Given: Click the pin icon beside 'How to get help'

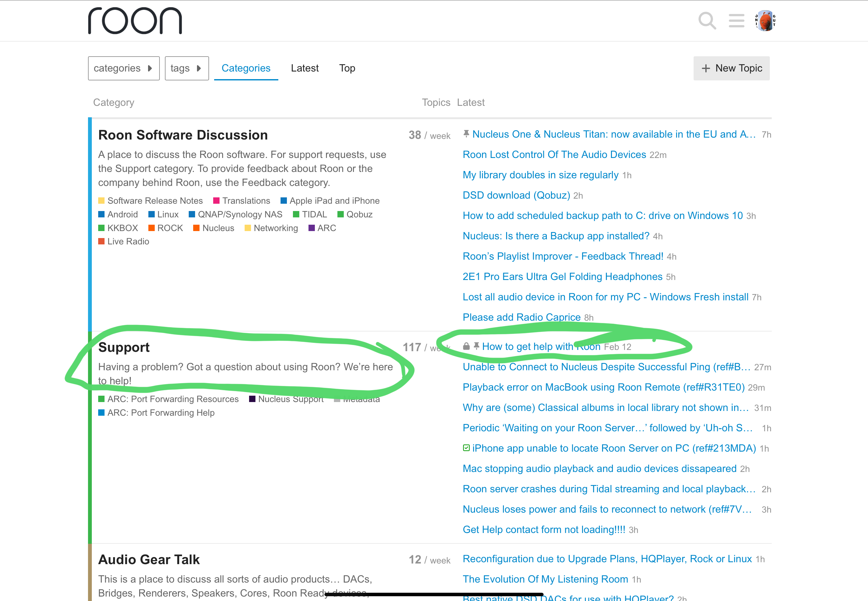Looking at the screenshot, I should [x=476, y=346].
